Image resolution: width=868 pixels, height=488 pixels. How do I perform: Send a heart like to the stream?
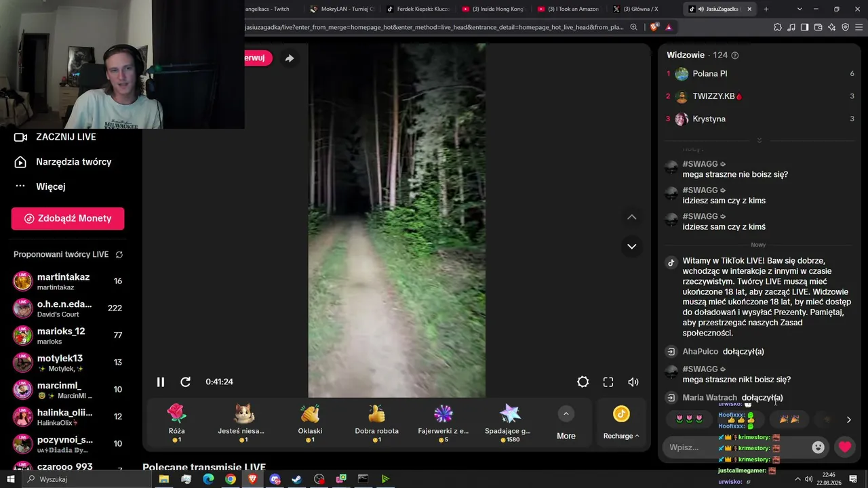coord(845,447)
